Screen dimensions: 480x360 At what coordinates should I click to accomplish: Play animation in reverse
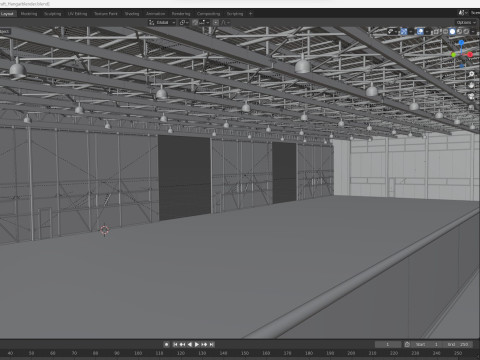point(190,344)
